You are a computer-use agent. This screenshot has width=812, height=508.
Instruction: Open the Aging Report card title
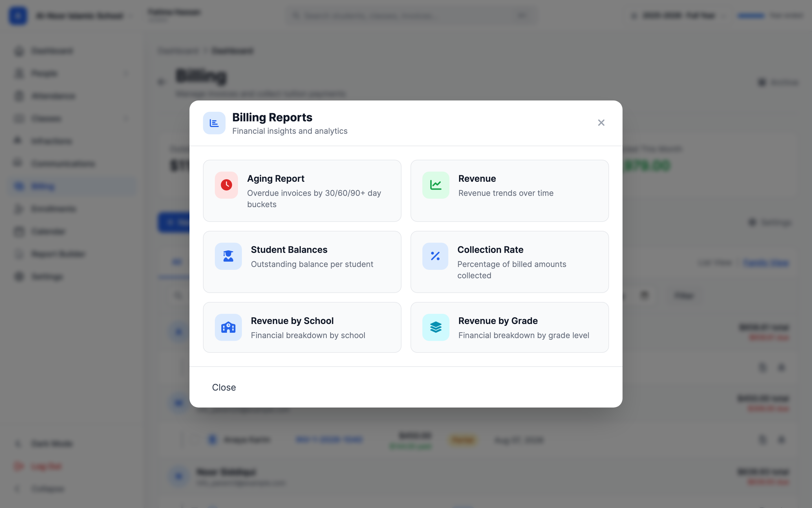[275, 179]
